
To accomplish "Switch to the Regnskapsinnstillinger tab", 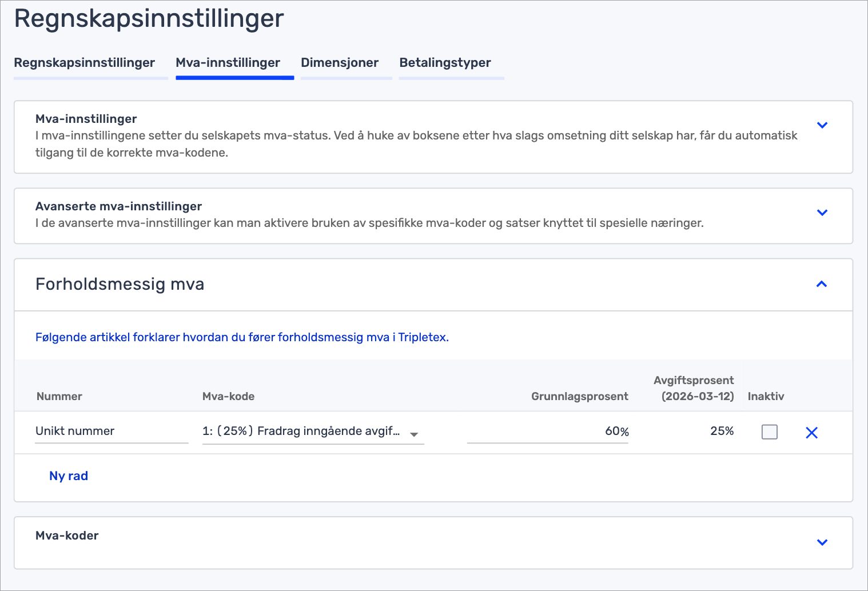I will pos(84,63).
